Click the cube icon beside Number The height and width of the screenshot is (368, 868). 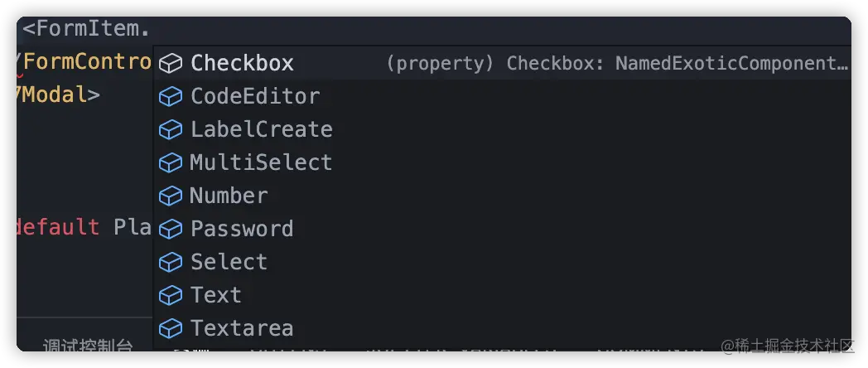(x=171, y=196)
